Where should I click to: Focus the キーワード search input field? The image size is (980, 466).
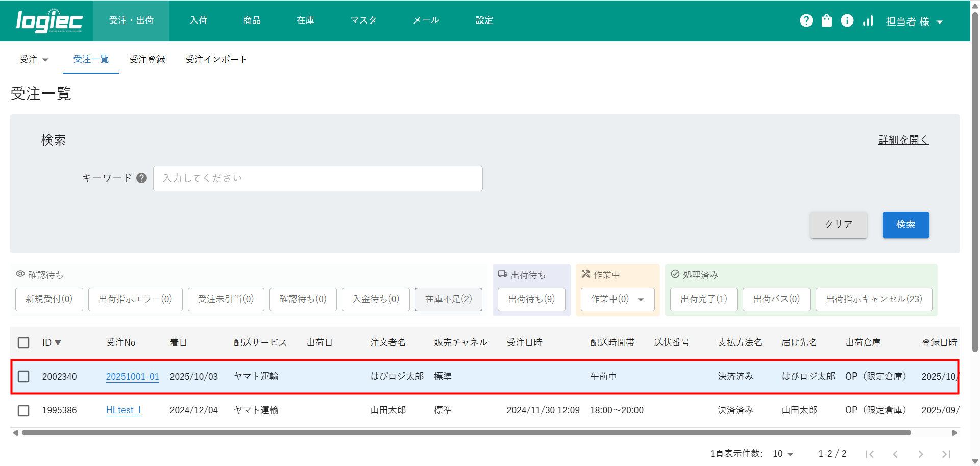click(317, 178)
